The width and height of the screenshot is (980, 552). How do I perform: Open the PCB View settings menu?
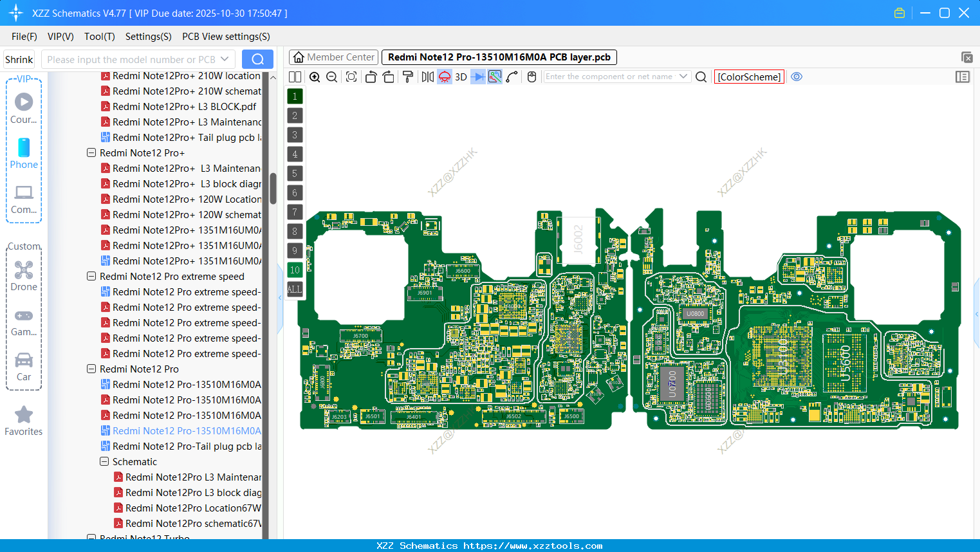point(225,37)
